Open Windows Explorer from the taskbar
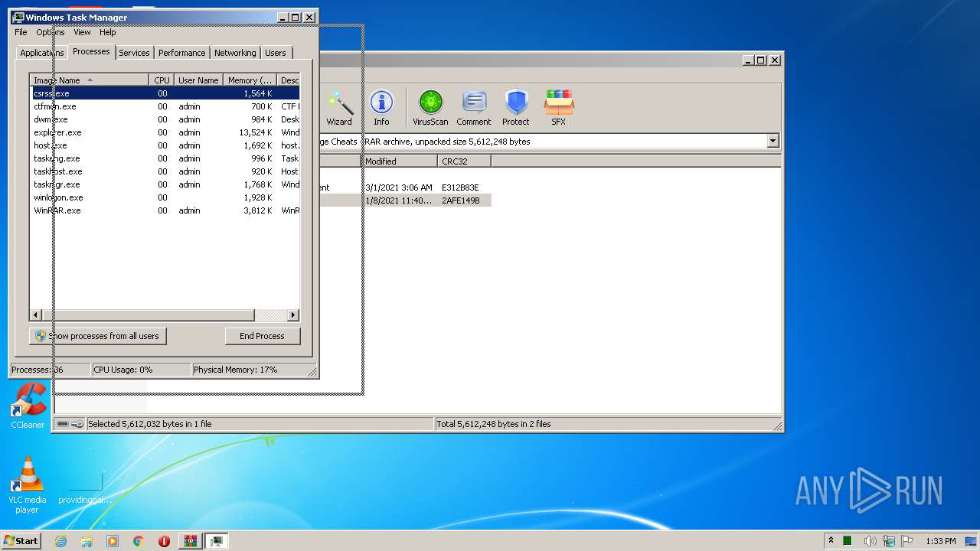Viewport: 980px width, 551px height. coord(87,541)
